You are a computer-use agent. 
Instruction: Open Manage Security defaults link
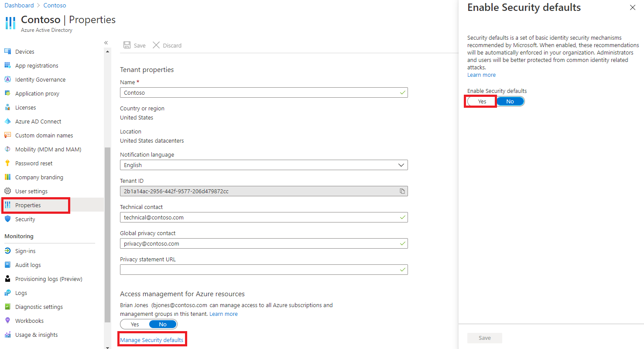(152, 339)
